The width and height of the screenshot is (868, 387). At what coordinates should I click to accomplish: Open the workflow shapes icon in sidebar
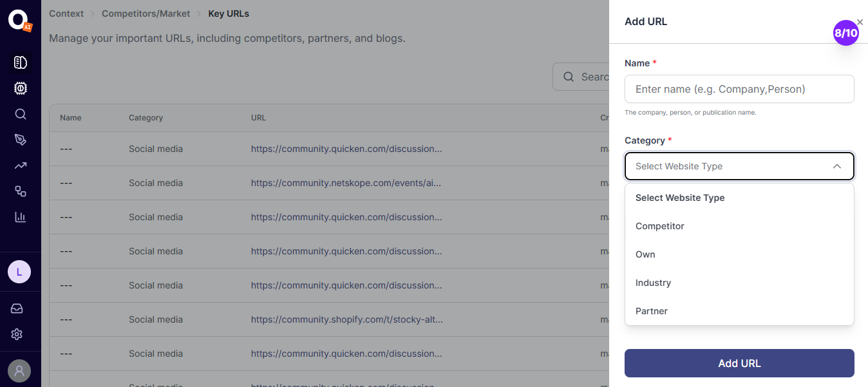point(21,191)
